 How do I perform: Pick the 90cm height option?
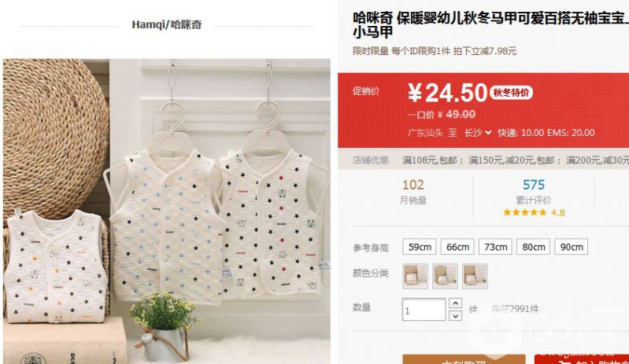point(572,247)
